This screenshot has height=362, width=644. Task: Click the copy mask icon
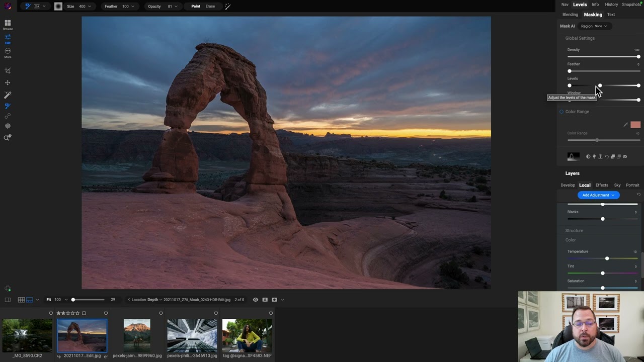[x=612, y=156]
